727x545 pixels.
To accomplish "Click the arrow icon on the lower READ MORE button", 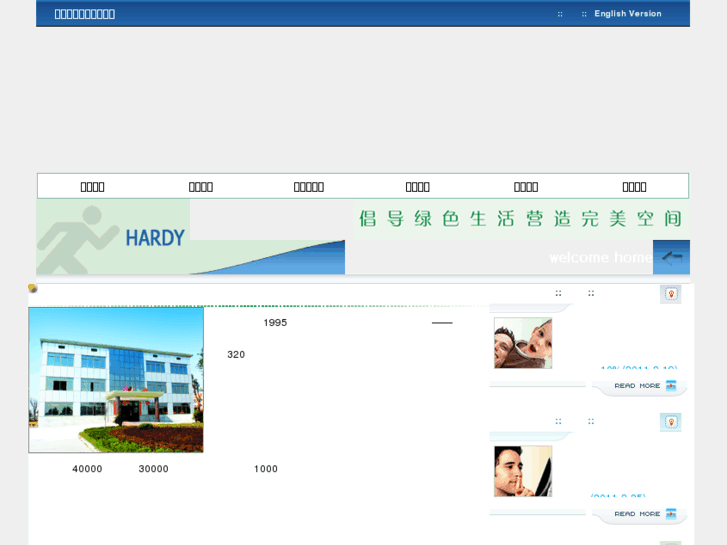I will pos(671,514).
